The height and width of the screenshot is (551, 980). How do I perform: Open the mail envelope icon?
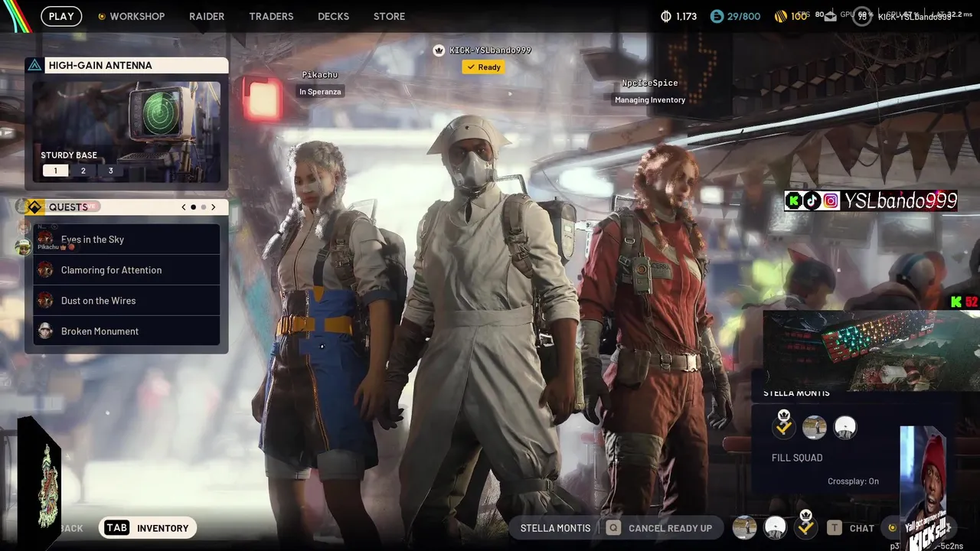[831, 17]
